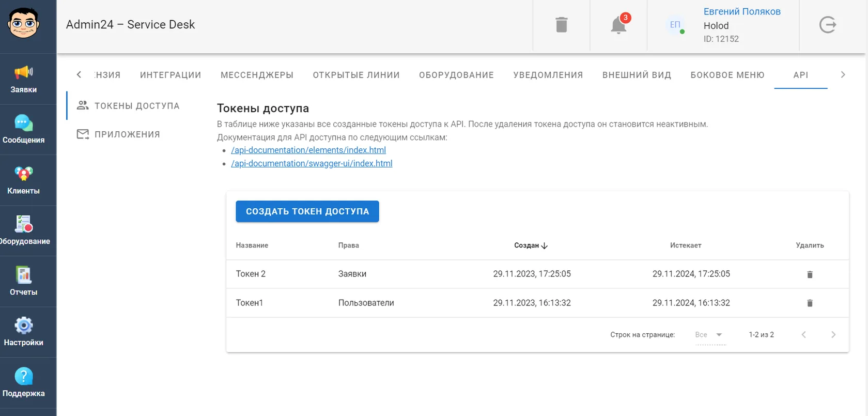
Task: Expand rows per page dropdown
Action: 710,335
